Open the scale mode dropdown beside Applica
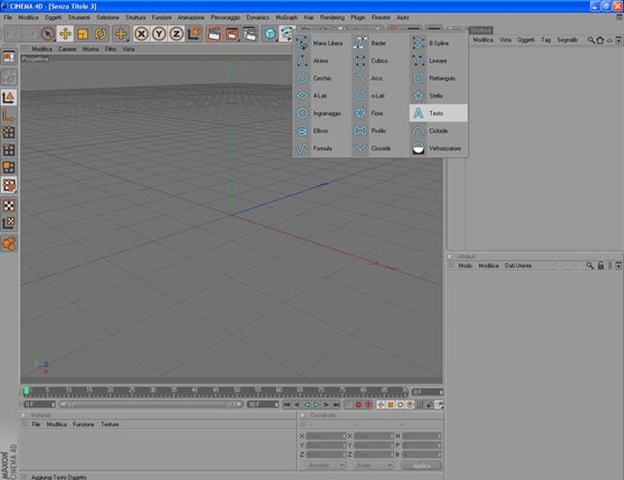 pyautogui.click(x=373, y=465)
